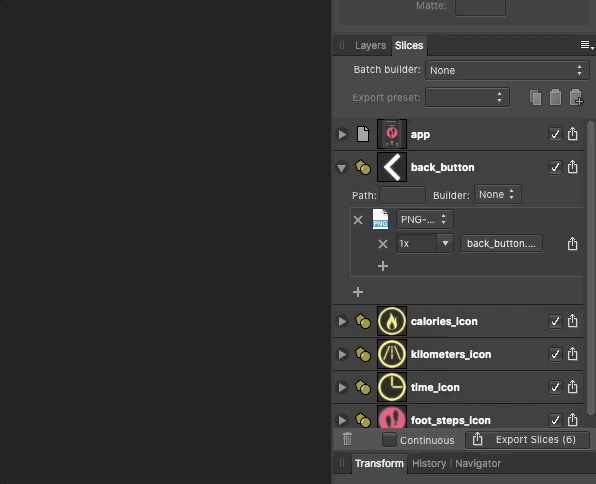The height and width of the screenshot is (484, 596).
Task: Uncheck the calories_icon slice checkbox
Action: tap(555, 321)
